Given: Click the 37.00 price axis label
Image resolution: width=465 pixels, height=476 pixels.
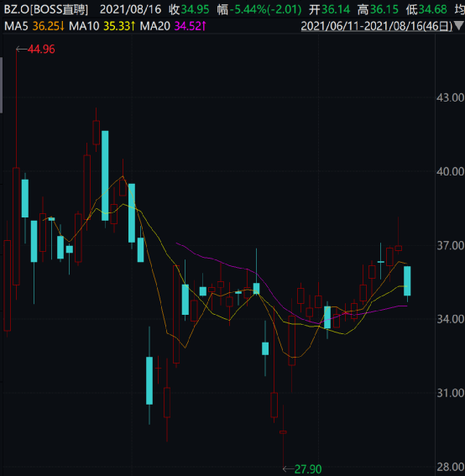Looking at the screenshot, I should [x=450, y=245].
